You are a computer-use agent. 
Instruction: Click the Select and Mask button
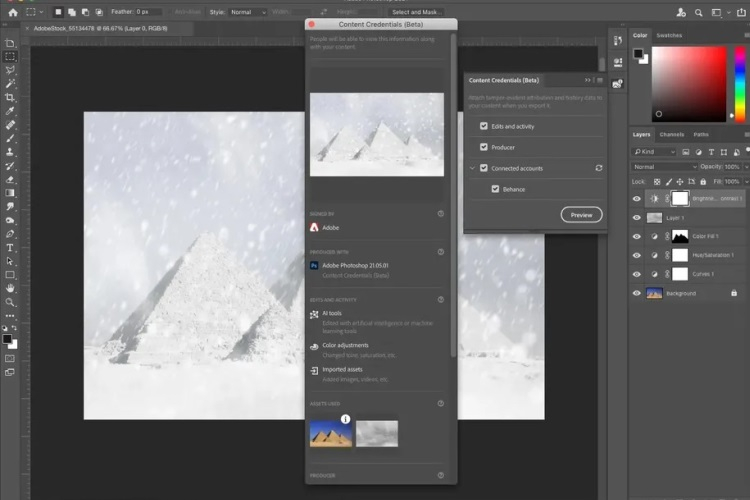[x=417, y=12]
